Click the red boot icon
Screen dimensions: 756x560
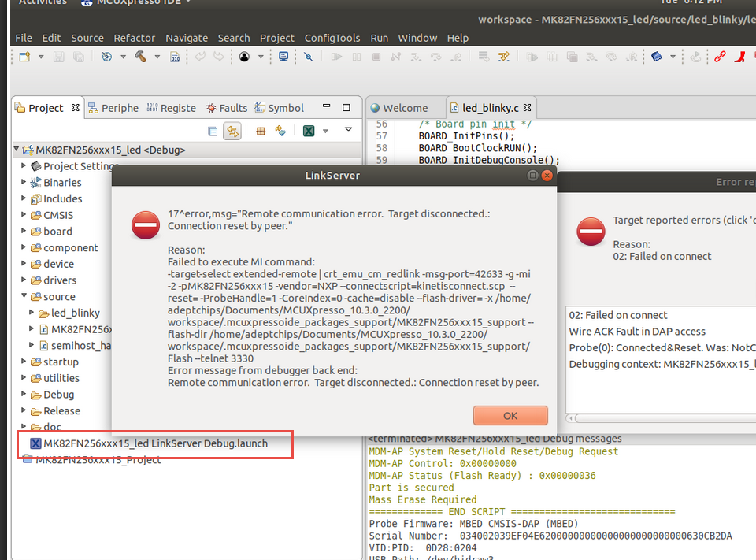(x=740, y=57)
